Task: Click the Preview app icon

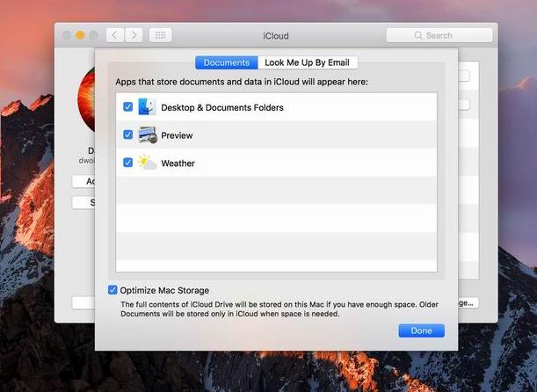Action: (x=148, y=134)
